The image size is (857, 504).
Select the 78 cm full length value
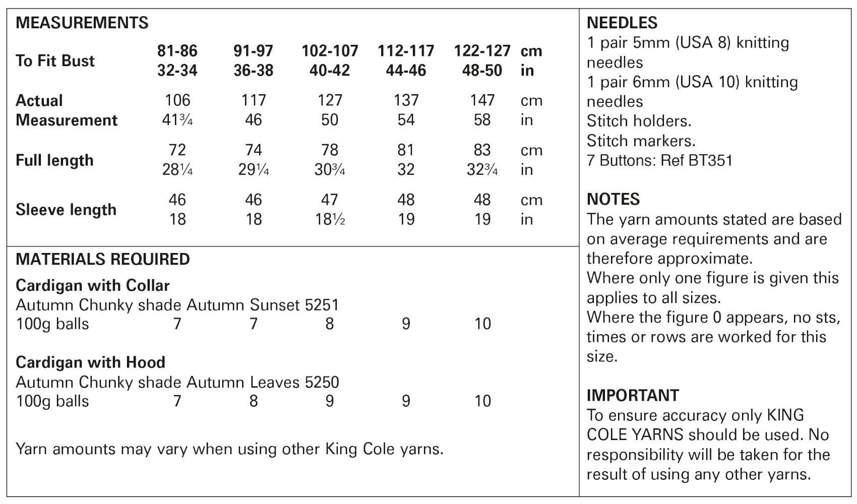(330, 150)
